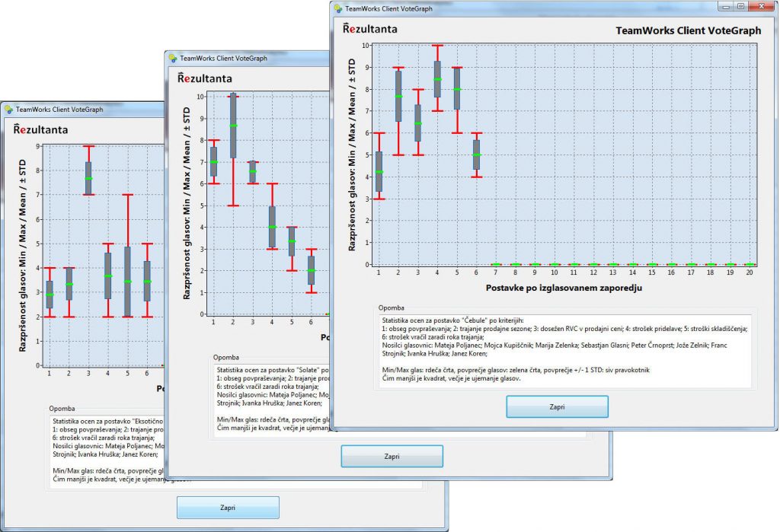The height and width of the screenshot is (532, 780).
Task: Click x-axis tick label 10 in front chart
Action: point(555,272)
